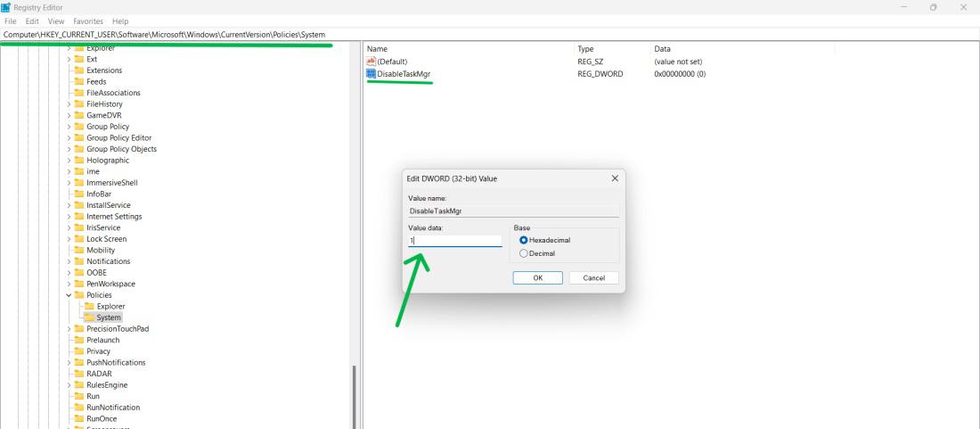Select the (Default) string value icon
Screen dimensions: 980x429
click(371, 62)
